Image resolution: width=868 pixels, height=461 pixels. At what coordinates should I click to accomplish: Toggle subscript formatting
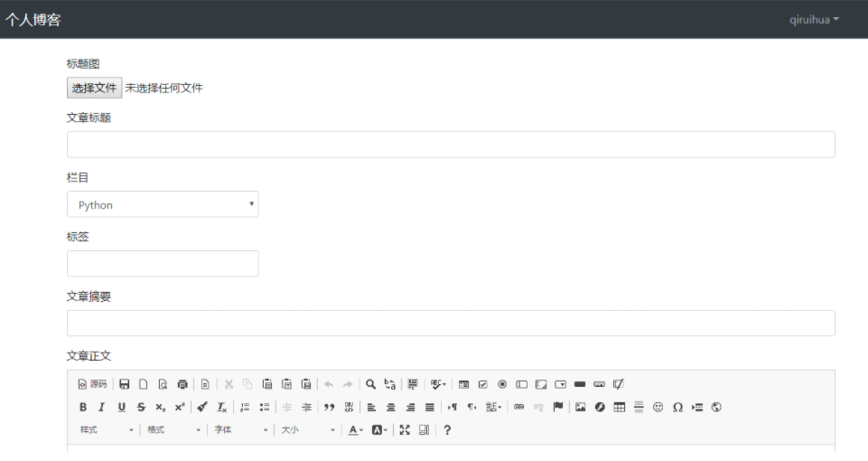tap(161, 408)
